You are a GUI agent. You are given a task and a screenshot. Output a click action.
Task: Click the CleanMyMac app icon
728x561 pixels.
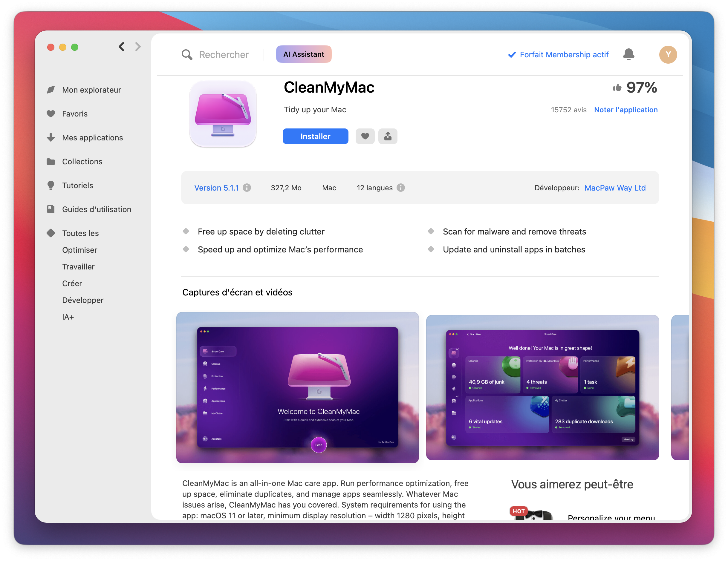point(223,114)
